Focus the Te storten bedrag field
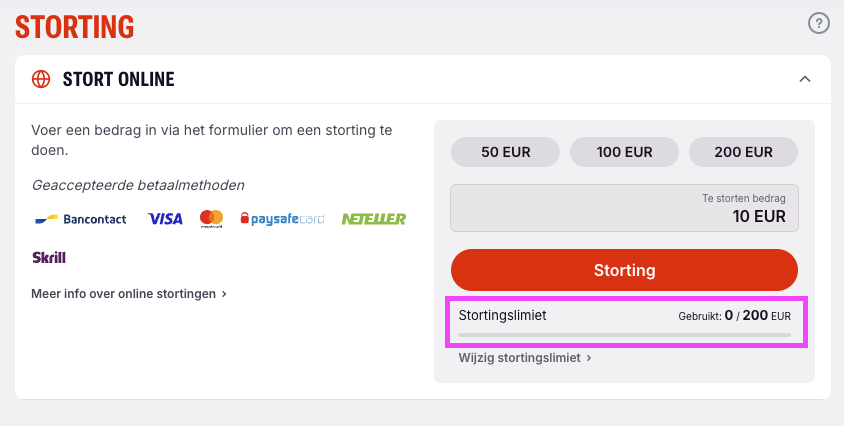 624,208
